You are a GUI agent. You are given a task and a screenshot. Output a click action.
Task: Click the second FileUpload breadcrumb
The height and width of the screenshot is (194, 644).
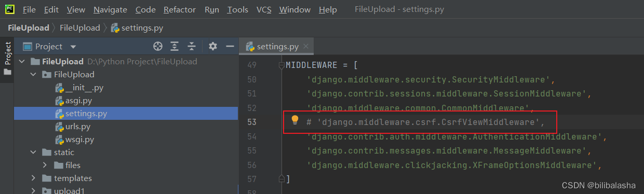pos(81,27)
